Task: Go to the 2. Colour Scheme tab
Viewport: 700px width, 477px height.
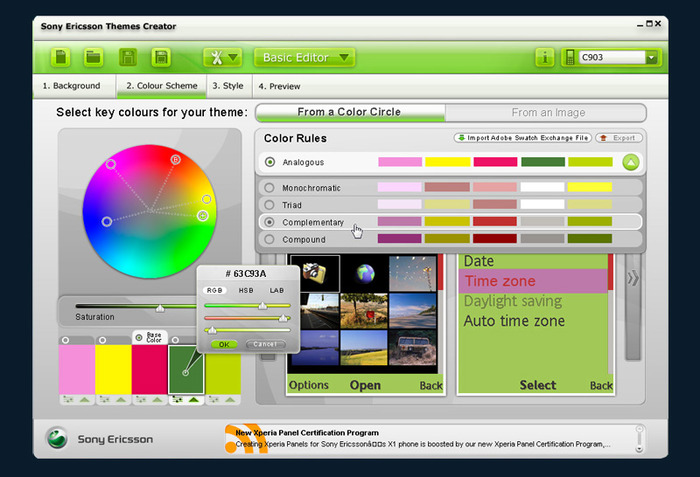Action: tap(162, 86)
